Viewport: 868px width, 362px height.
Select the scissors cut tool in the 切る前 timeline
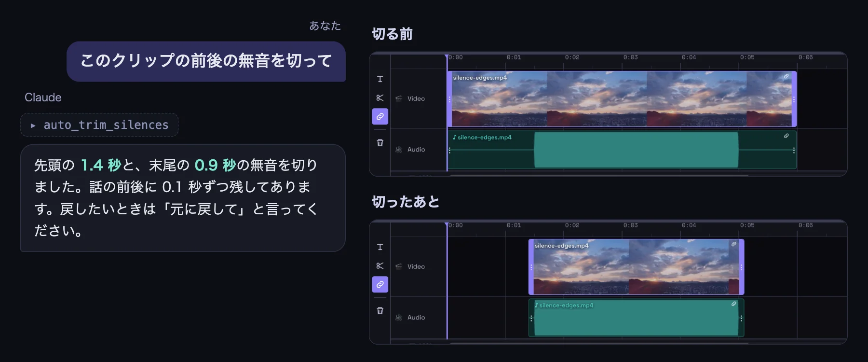click(x=380, y=98)
